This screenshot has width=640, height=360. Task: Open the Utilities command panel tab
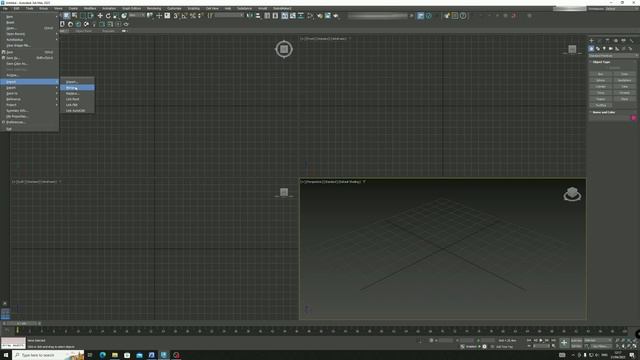pyautogui.click(x=631, y=40)
